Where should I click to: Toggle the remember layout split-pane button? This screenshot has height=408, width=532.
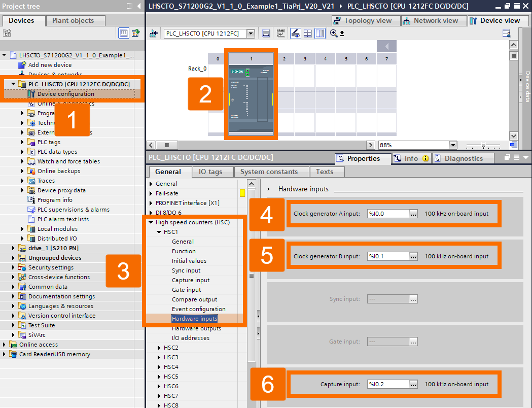[x=320, y=33]
